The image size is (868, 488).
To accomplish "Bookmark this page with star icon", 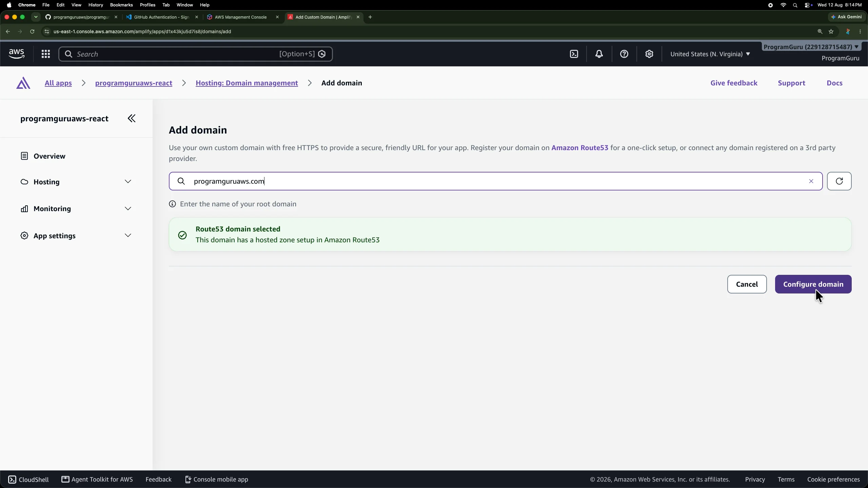I will 831,32.
